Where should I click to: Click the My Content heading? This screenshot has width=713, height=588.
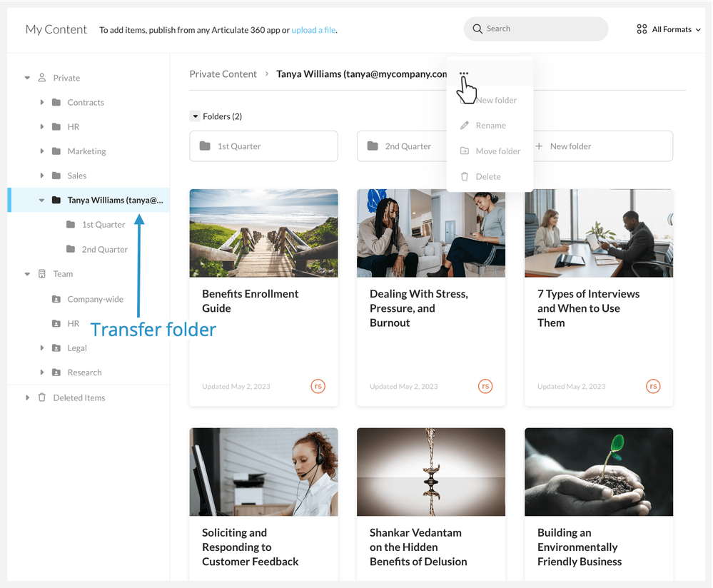[x=56, y=29]
